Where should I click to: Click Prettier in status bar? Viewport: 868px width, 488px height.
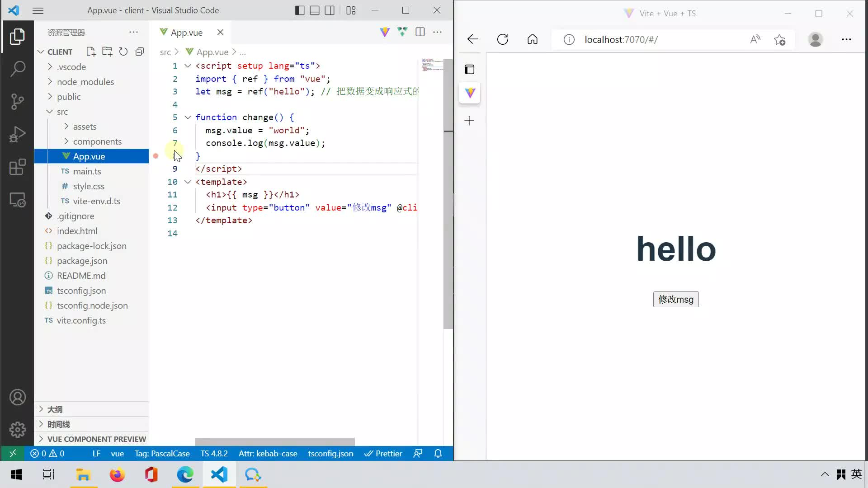(x=383, y=454)
